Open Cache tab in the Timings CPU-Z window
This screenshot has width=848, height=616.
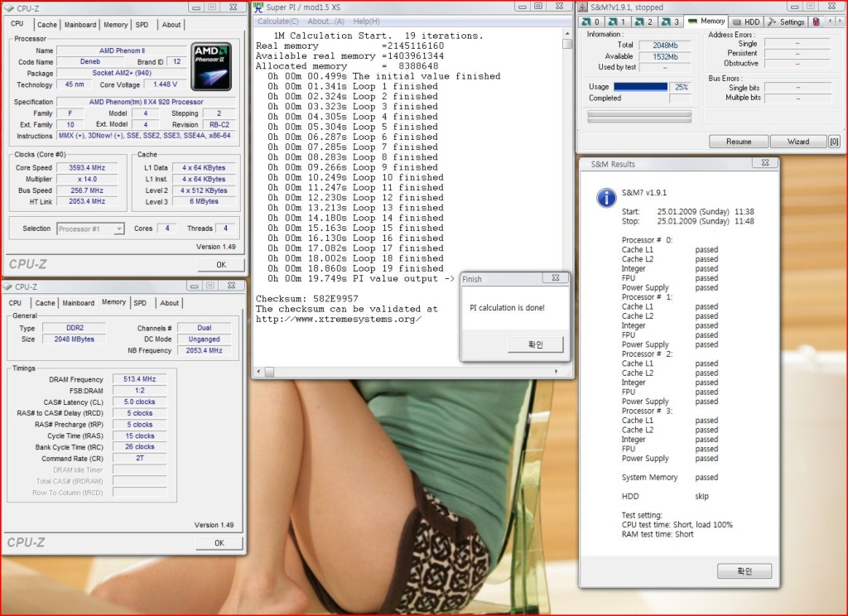pos(45,303)
